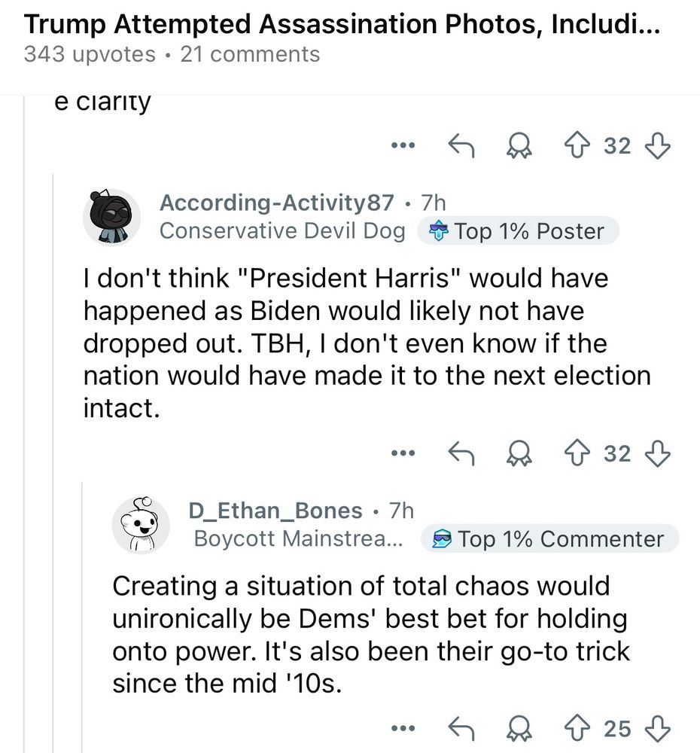The height and width of the screenshot is (753, 700).
Task: Downvote the top partially visible comment
Action: point(658,145)
